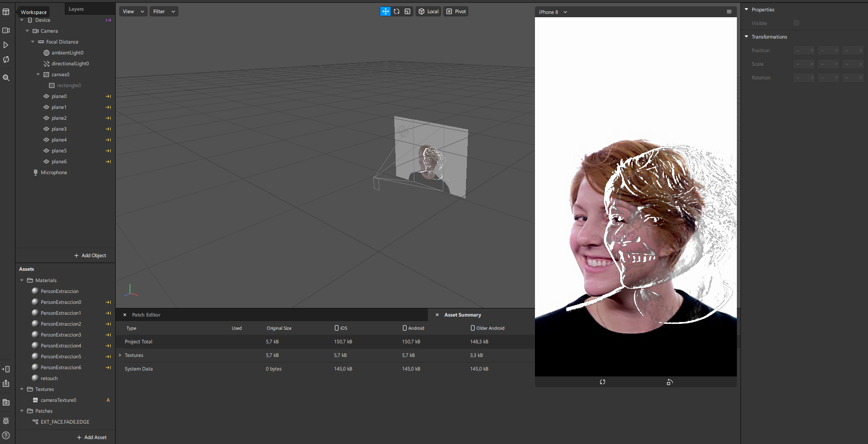Viewport: 868px width, 444px height.
Task: Click the search icon in left sidebar
Action: [x=6, y=78]
